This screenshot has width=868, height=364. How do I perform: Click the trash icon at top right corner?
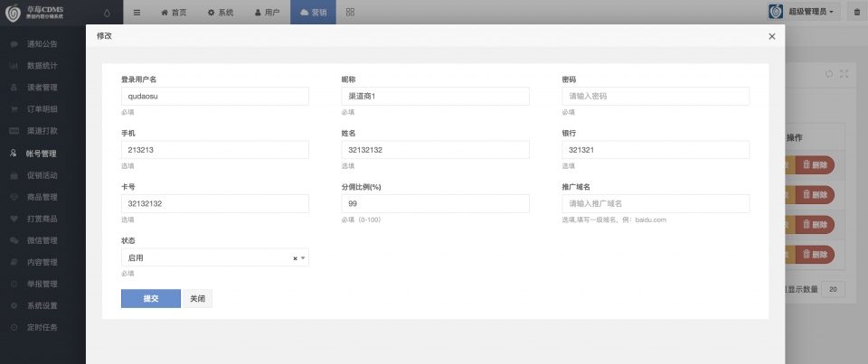pyautogui.click(x=857, y=12)
